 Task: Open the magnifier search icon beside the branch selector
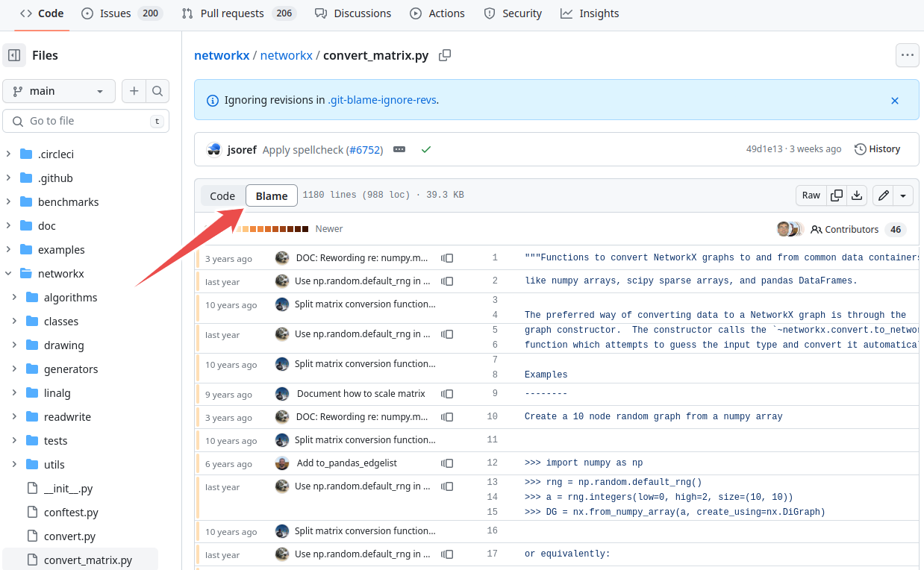point(157,91)
